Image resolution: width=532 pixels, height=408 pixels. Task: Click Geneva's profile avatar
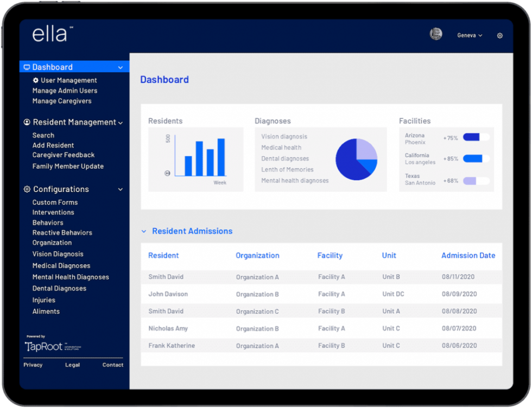(x=435, y=34)
